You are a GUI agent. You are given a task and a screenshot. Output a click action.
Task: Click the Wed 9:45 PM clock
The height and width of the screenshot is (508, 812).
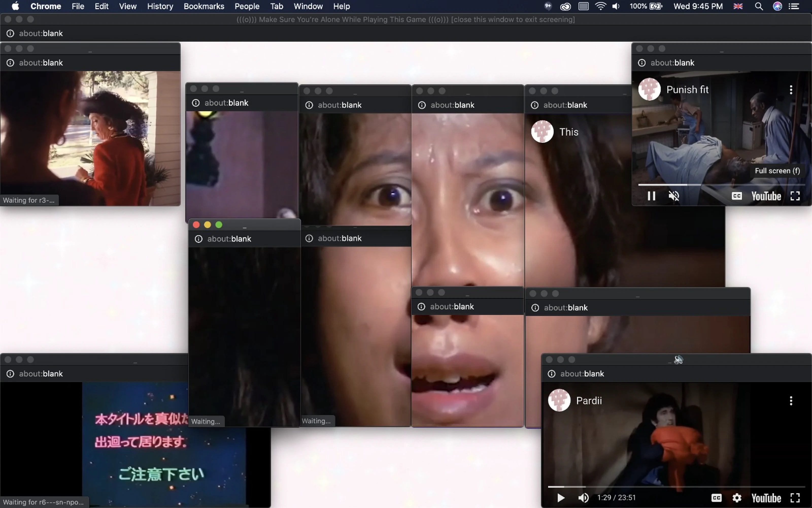698,6
